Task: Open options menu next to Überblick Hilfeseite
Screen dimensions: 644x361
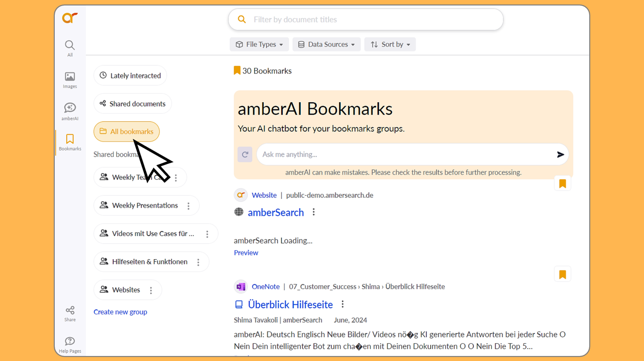Action: click(x=343, y=304)
